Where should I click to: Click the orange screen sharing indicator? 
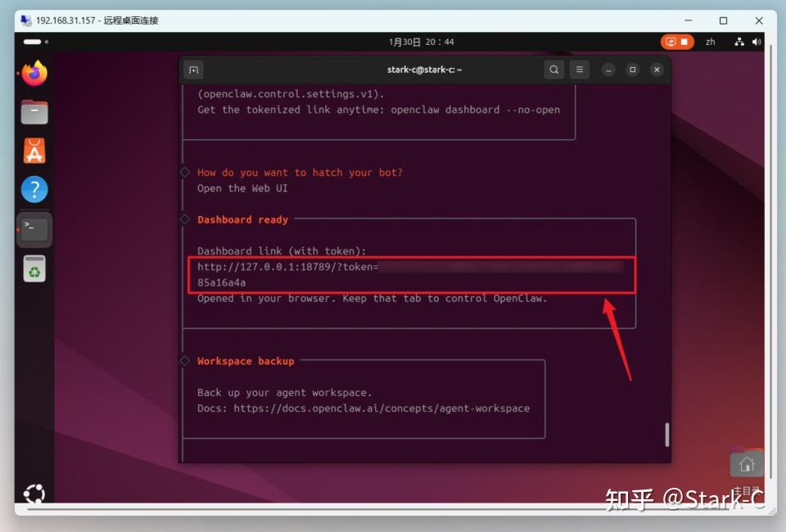pyautogui.click(x=677, y=42)
